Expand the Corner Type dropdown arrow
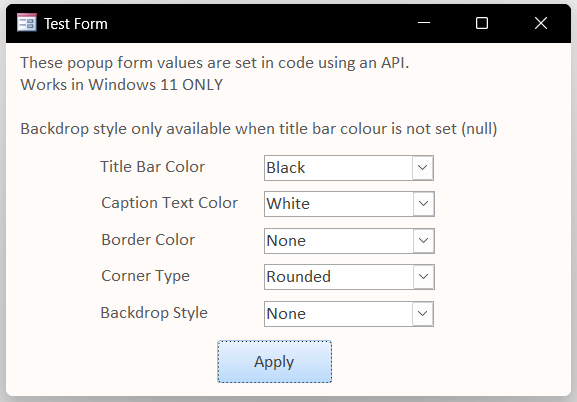 click(423, 276)
